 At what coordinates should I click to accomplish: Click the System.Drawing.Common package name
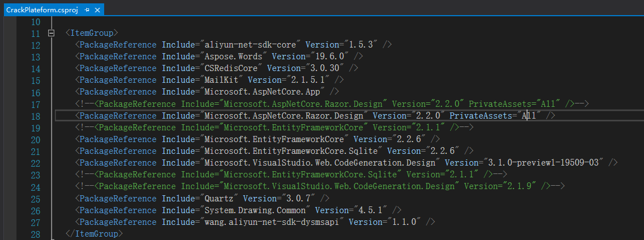point(256,210)
